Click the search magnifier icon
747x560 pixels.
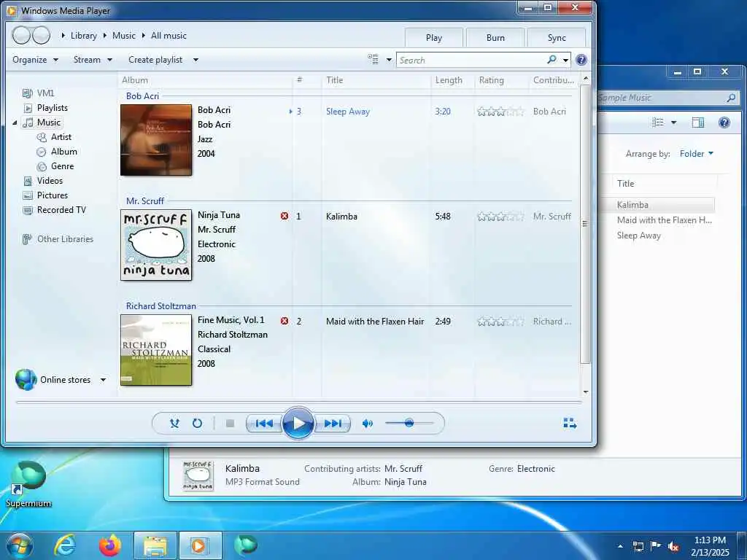click(x=551, y=60)
